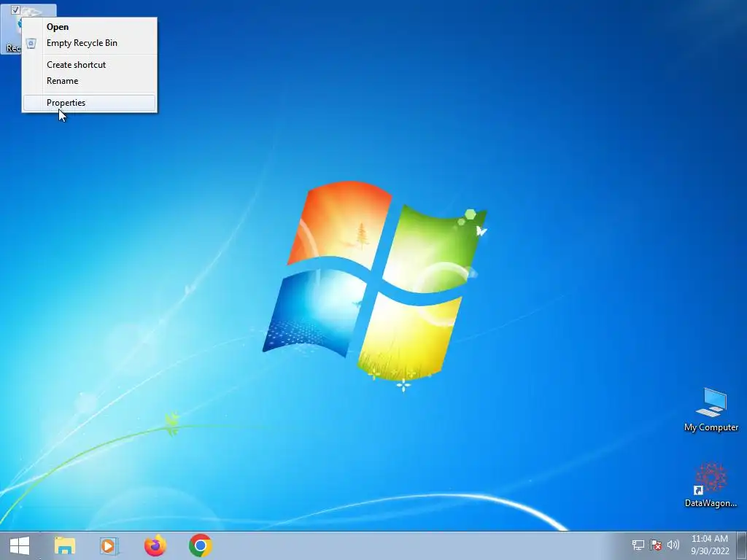This screenshot has height=560, width=747.
Task: Select the My Computer desktop icon
Action: [711, 410]
